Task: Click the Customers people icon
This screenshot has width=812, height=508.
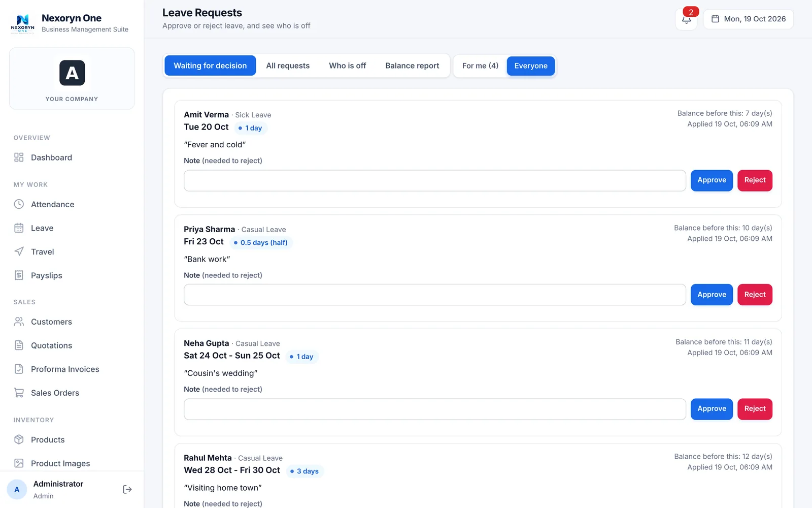Action: click(x=19, y=322)
